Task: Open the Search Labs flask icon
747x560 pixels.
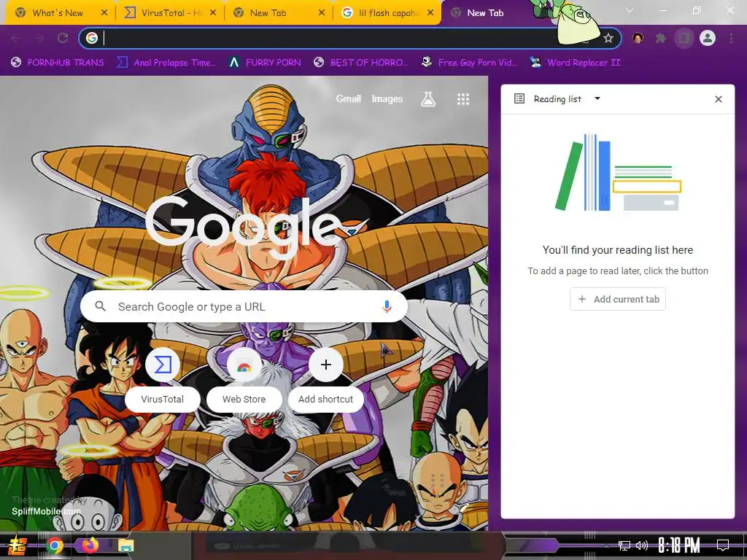Action: (427, 99)
